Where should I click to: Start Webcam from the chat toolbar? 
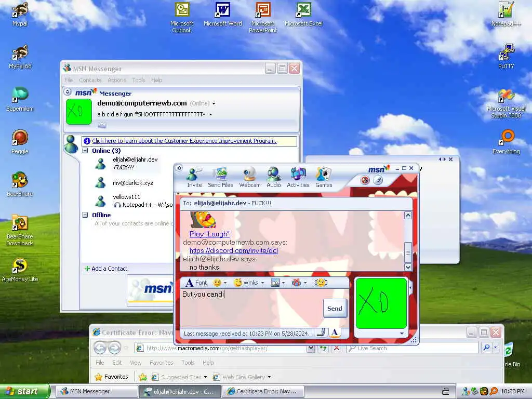coord(250,177)
